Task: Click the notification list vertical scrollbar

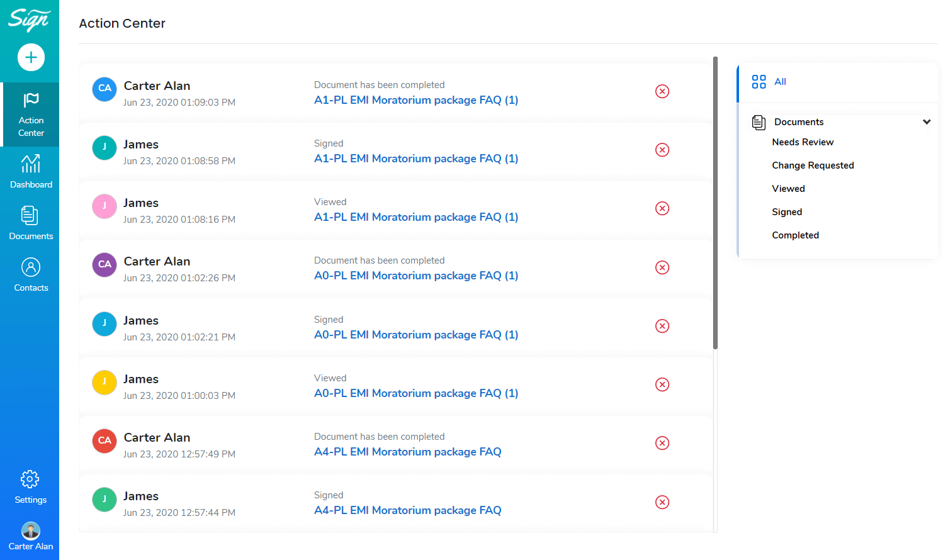Action: tap(715, 203)
